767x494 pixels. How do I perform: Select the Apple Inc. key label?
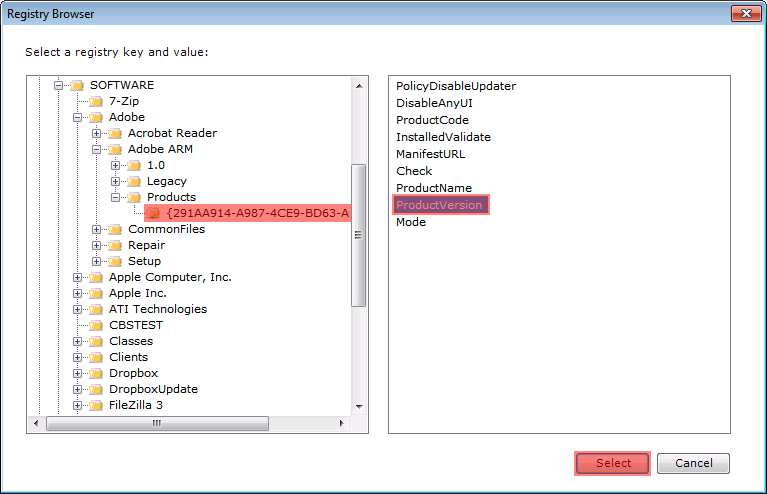[x=138, y=293]
